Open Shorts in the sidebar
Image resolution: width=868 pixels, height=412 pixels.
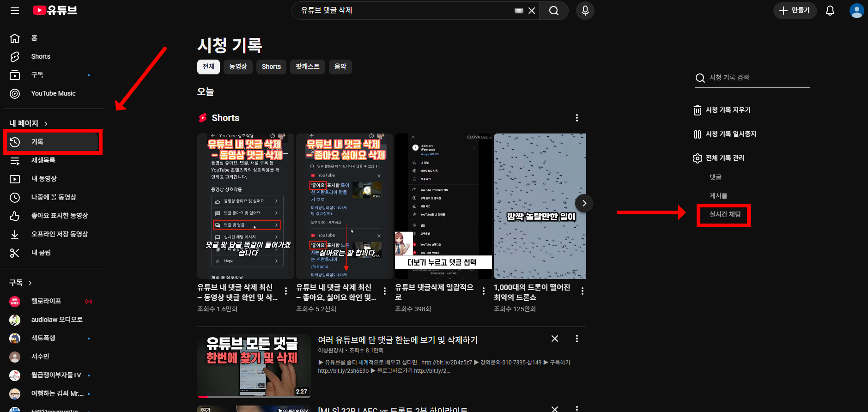[54, 56]
